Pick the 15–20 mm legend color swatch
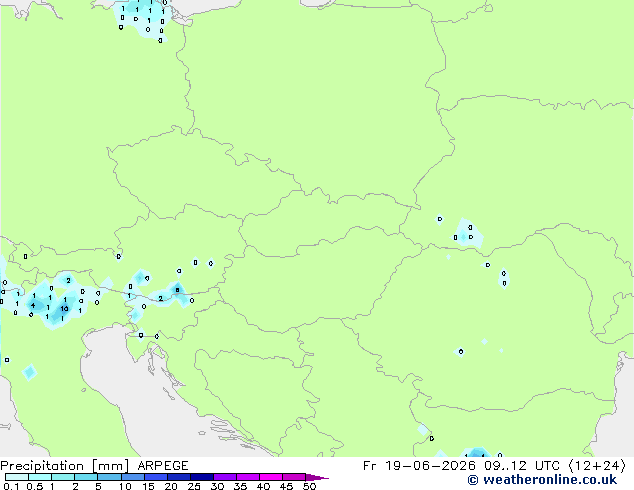The height and width of the screenshot is (490, 634). tap(155, 477)
